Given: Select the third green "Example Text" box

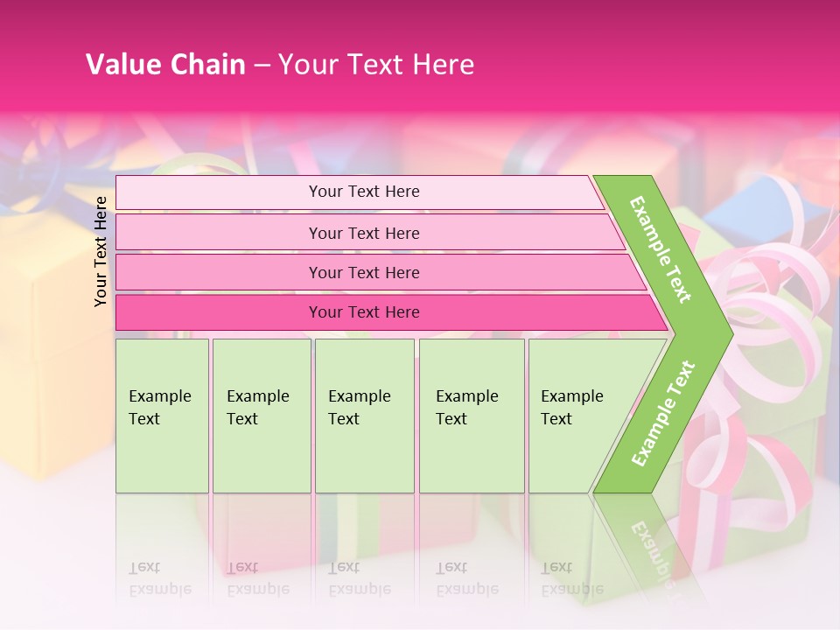Looking at the screenshot, I should tap(364, 416).
